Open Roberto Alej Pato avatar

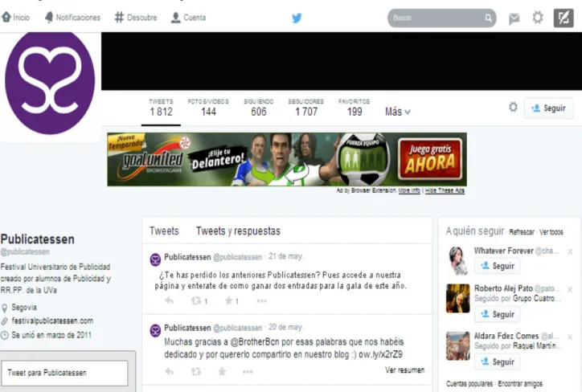pyautogui.click(x=457, y=298)
